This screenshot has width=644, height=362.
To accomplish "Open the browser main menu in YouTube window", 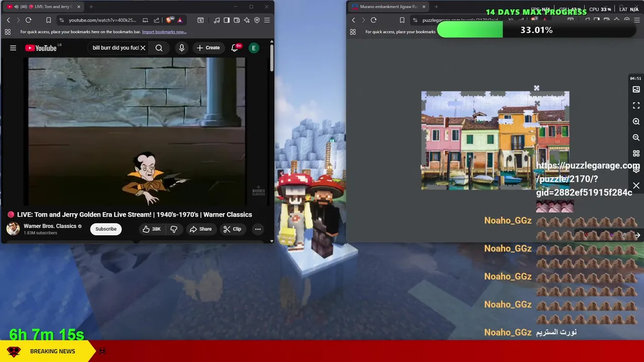I will click(267, 20).
